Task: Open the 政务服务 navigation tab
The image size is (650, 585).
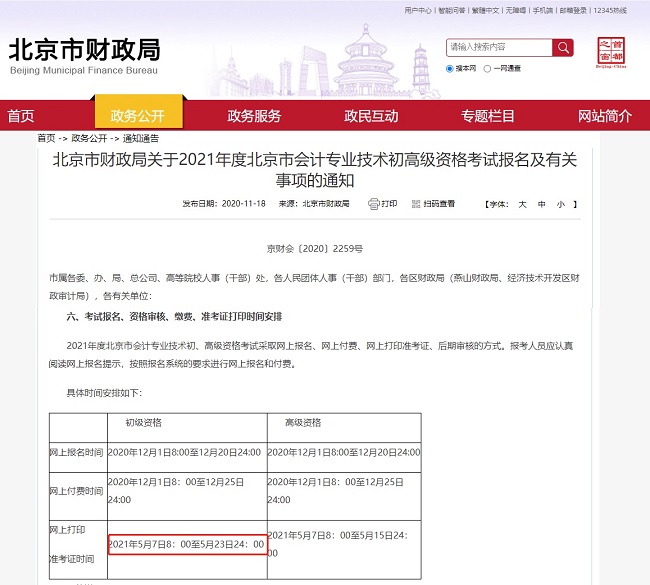Action: tap(254, 116)
